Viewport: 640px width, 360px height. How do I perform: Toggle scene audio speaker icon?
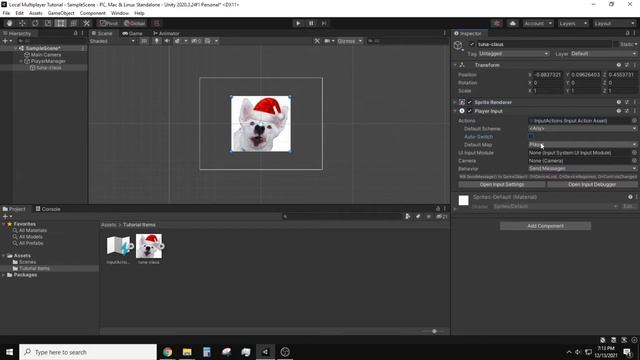click(167, 41)
